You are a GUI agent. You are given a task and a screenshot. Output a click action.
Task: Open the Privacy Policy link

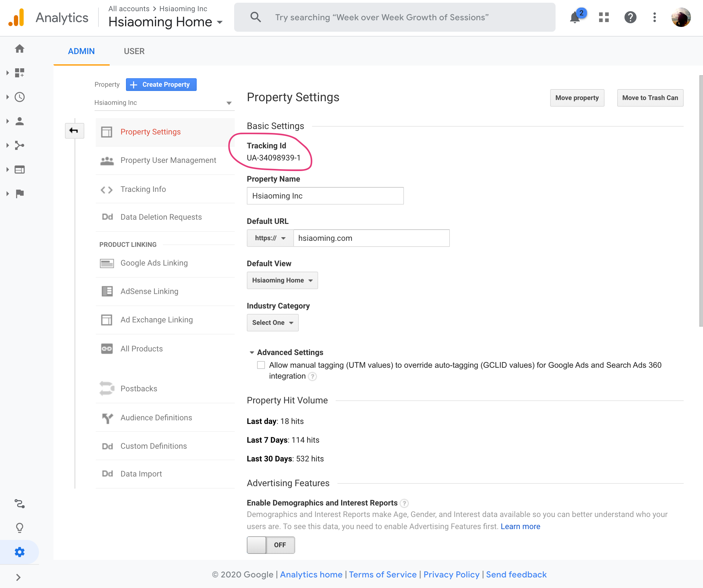coord(451,575)
